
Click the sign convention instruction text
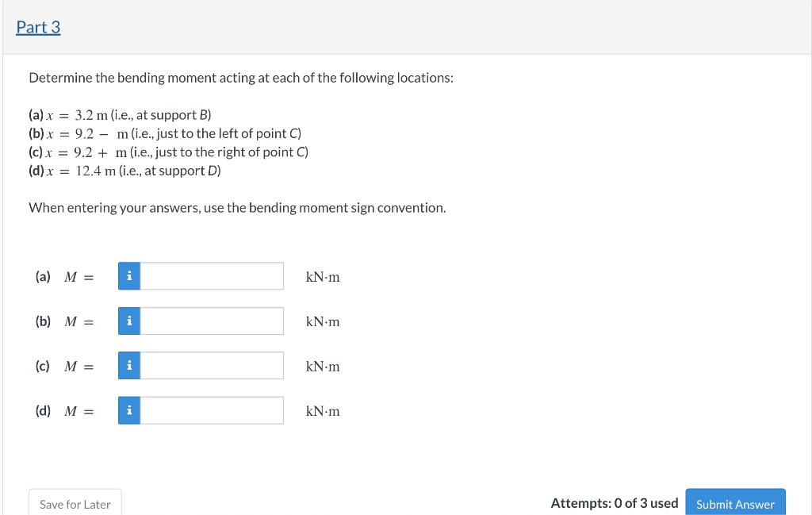point(237,208)
